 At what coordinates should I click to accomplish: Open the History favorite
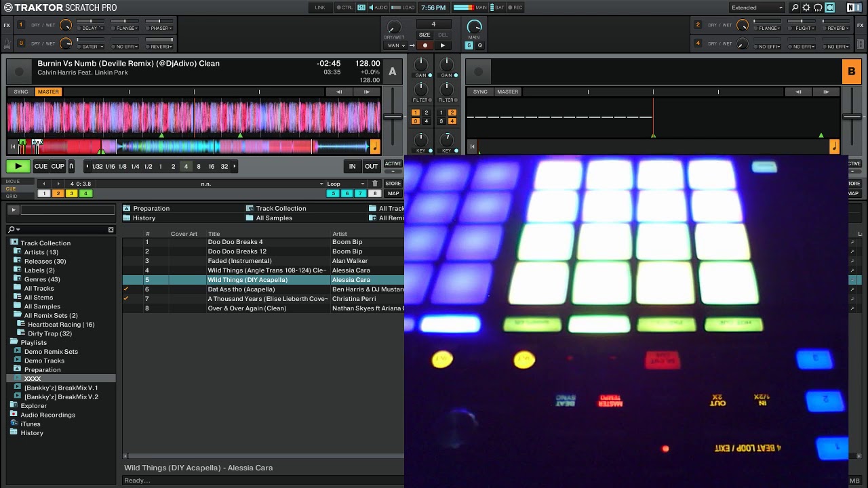[x=139, y=218]
